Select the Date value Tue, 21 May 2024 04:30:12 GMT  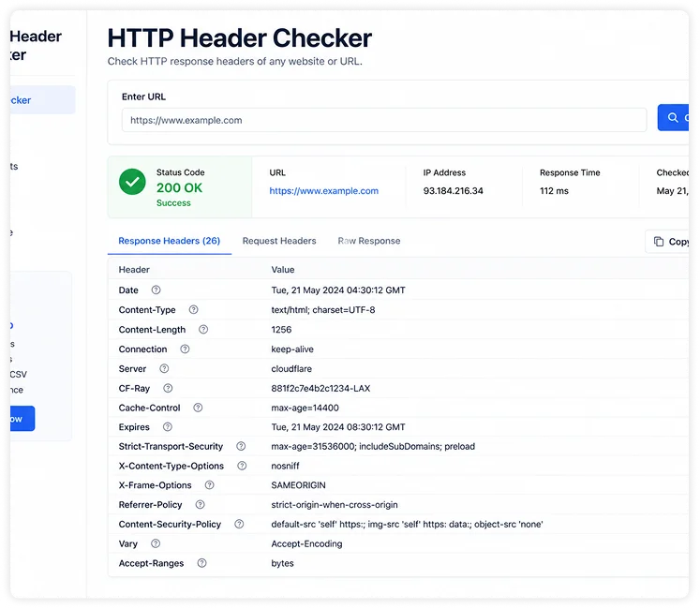(338, 290)
